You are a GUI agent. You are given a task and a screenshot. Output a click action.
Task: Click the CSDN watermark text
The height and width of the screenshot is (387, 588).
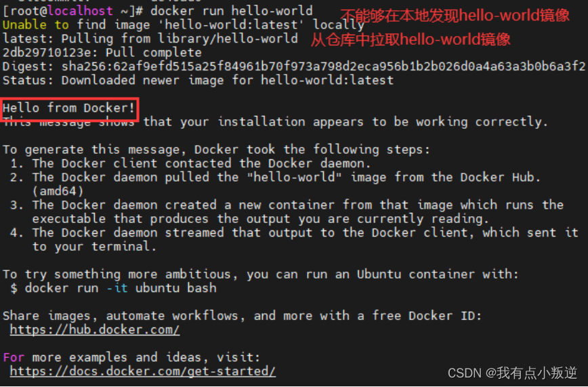[512, 373]
